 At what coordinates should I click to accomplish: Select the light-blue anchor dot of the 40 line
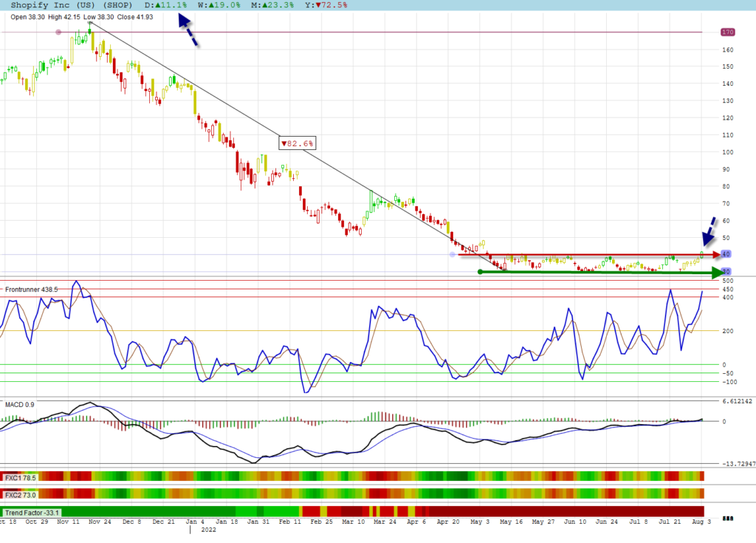[453, 254]
